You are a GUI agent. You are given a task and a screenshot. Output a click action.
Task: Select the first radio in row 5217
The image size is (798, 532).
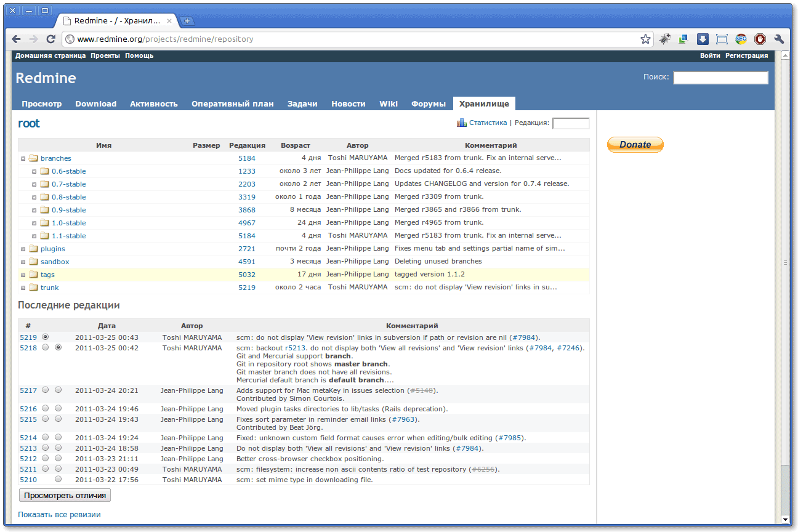click(45, 390)
